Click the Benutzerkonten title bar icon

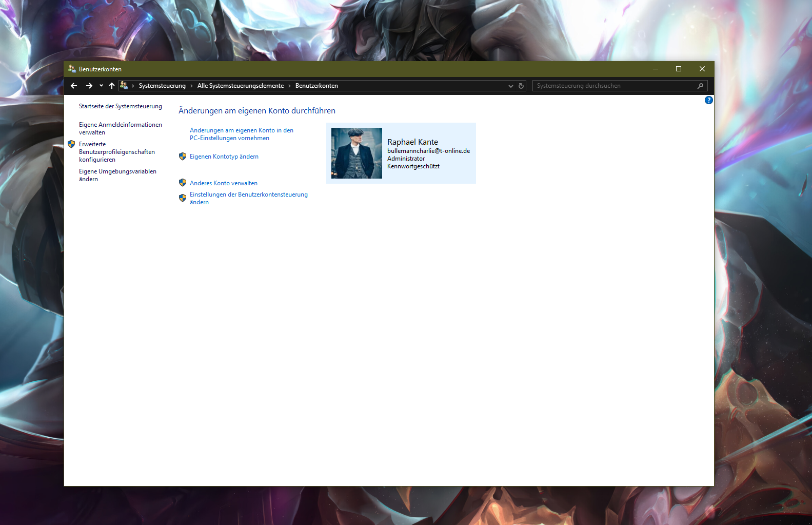click(72, 69)
